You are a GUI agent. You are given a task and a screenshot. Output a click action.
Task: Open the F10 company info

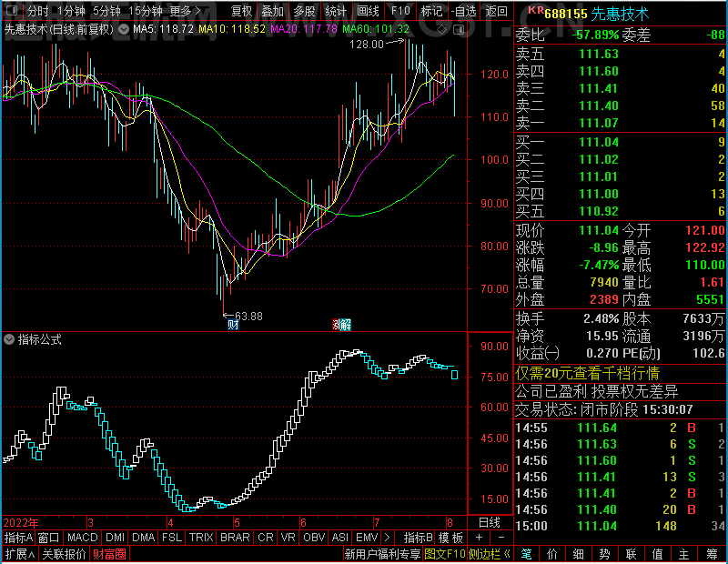[400, 11]
